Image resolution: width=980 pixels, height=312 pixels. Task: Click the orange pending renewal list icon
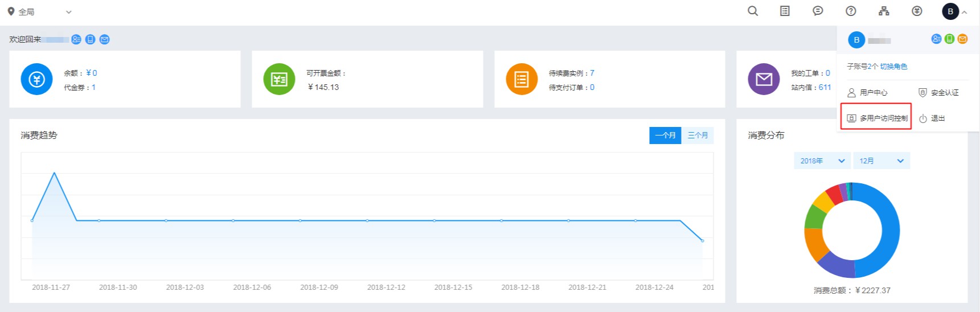(521, 79)
